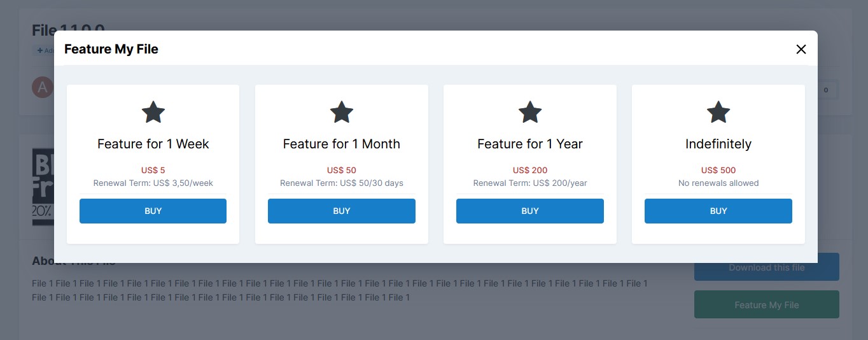Click the Feature for 1 Year heading
Image resolution: width=868 pixels, height=340 pixels.
[529, 144]
